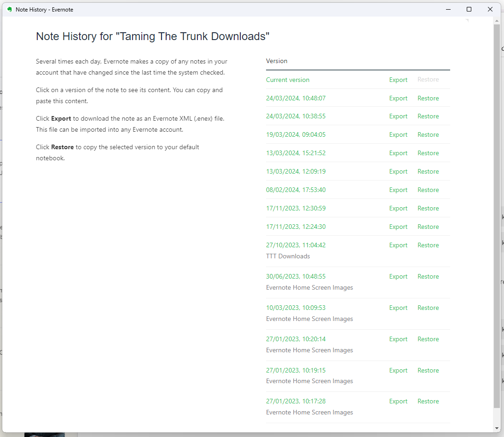The image size is (504, 437).
Task: Click the Evernote elephant icon in title bar
Action: pos(9,9)
